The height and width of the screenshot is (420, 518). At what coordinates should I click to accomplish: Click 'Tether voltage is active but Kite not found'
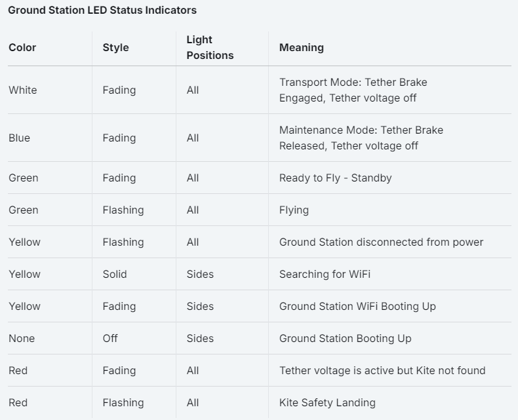[x=382, y=370]
